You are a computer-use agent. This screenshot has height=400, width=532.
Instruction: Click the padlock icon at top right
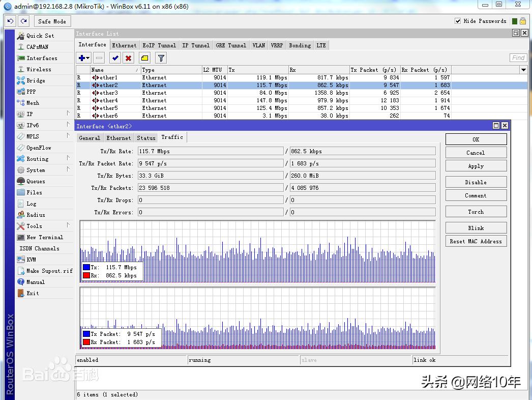pos(523,21)
